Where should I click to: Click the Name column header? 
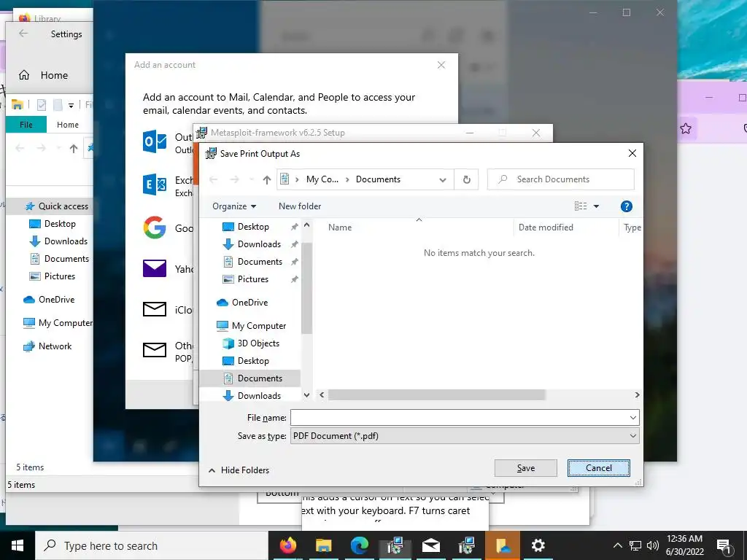(x=340, y=227)
